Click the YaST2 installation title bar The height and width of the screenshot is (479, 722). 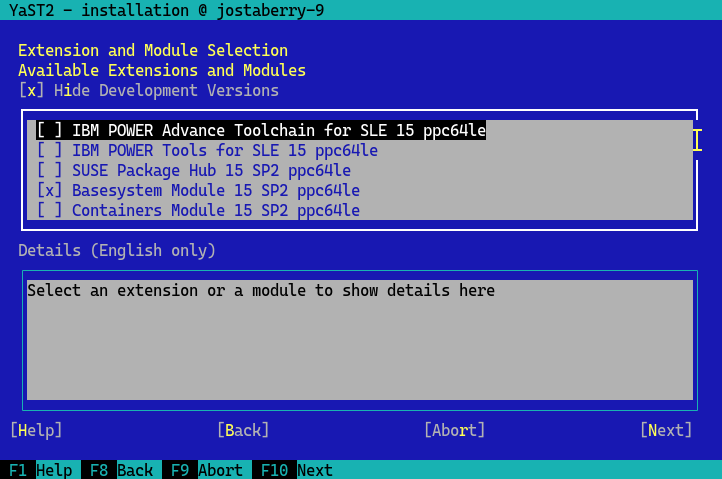(x=166, y=10)
